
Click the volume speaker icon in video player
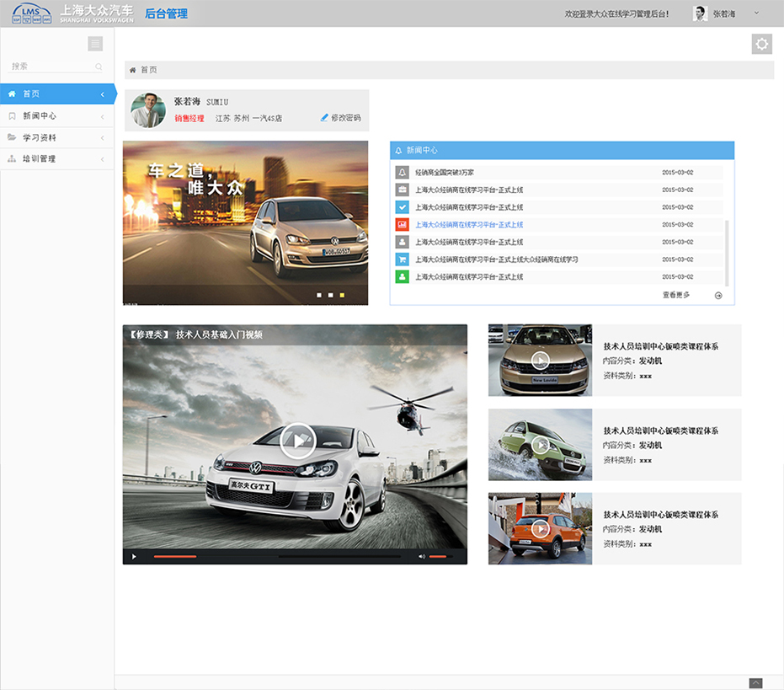click(x=422, y=557)
